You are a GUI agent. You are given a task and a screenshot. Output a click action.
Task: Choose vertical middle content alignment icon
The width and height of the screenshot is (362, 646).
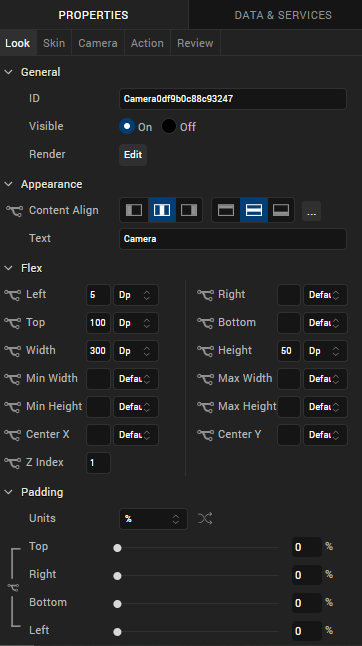(254, 210)
